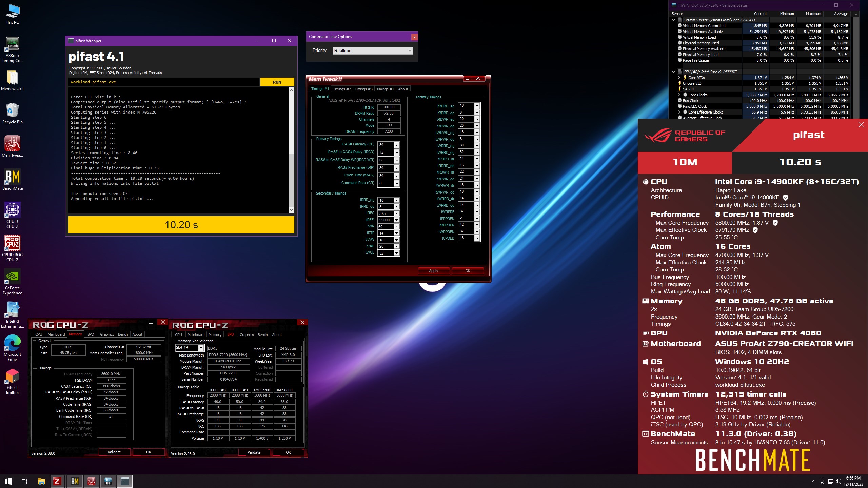Open the About tab in Mem TweakIt

click(x=403, y=89)
